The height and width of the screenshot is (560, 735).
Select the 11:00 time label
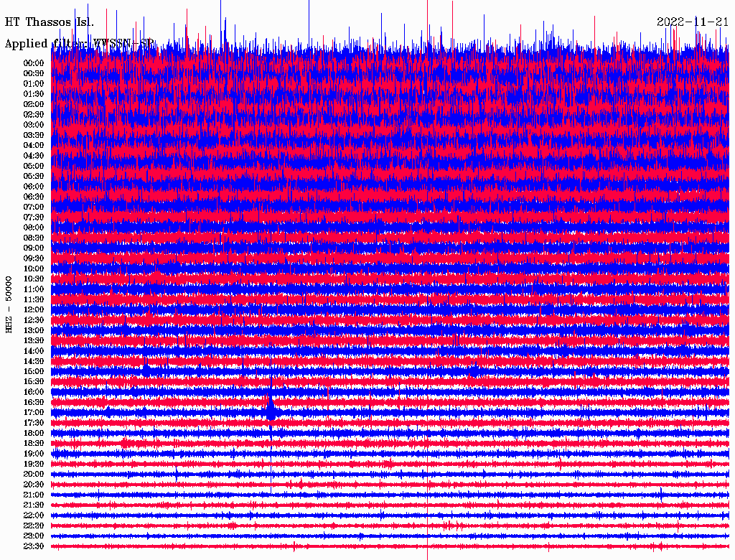[34, 289]
